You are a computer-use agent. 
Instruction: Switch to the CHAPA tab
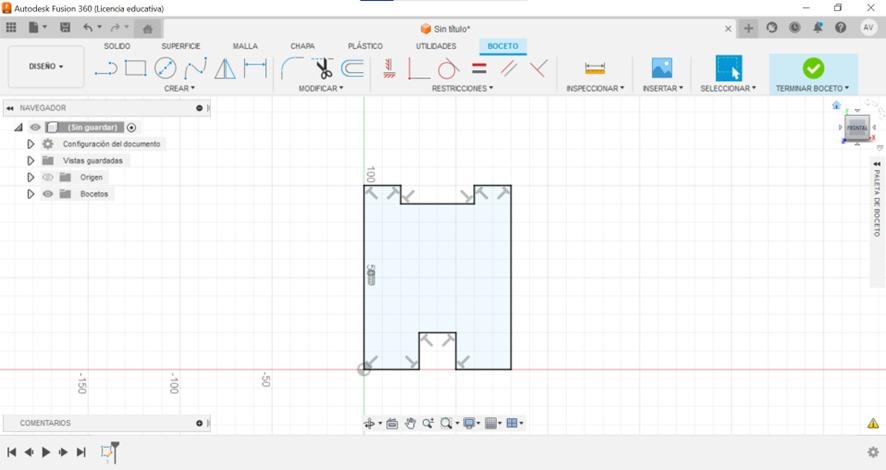point(302,46)
